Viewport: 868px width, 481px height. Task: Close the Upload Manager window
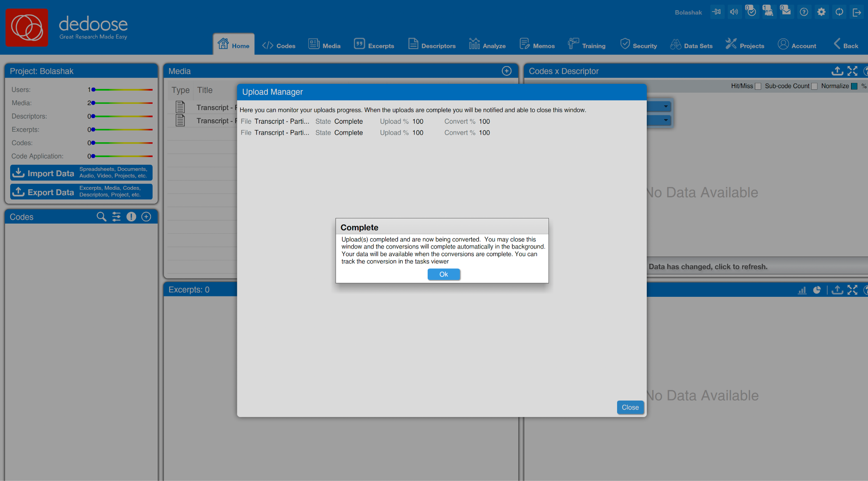coord(630,407)
